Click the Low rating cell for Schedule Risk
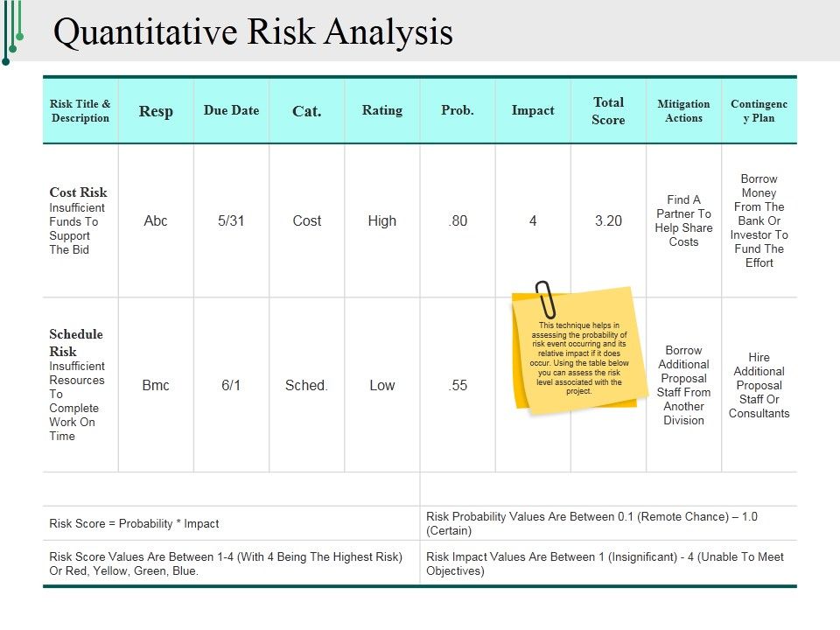 pyautogui.click(x=381, y=385)
